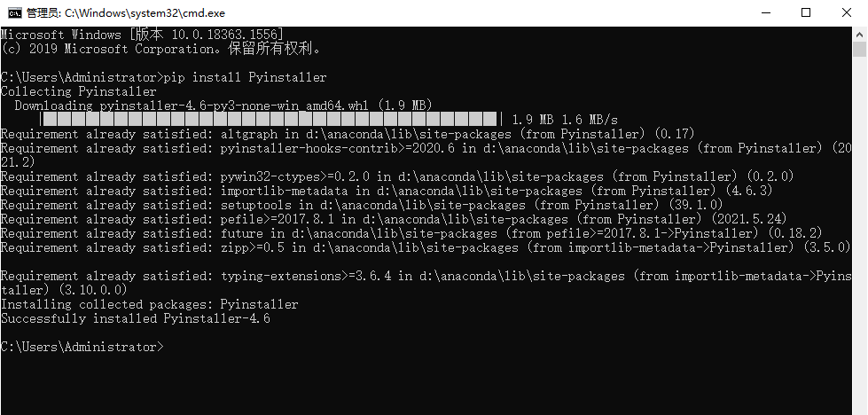The image size is (868, 415).
Task: Click the scrollbar up arrow
Action: [x=859, y=33]
